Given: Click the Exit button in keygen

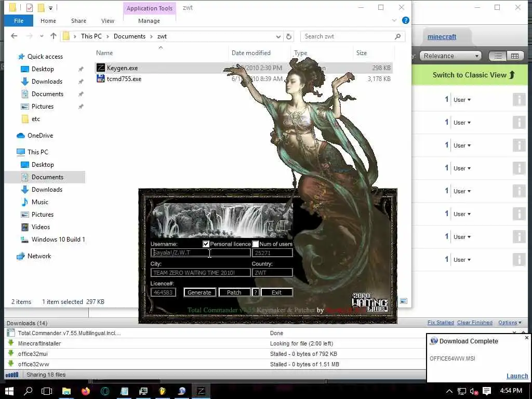Looking at the screenshot, I should point(276,292).
